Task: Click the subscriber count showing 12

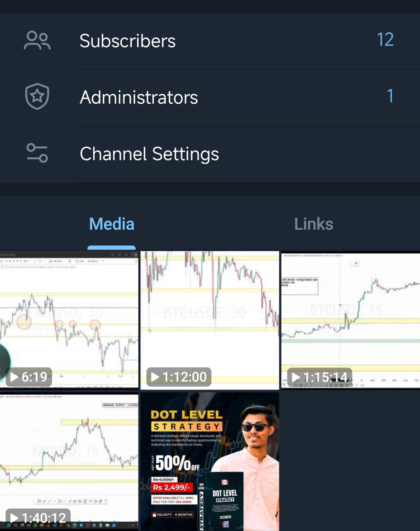Action: (386, 40)
